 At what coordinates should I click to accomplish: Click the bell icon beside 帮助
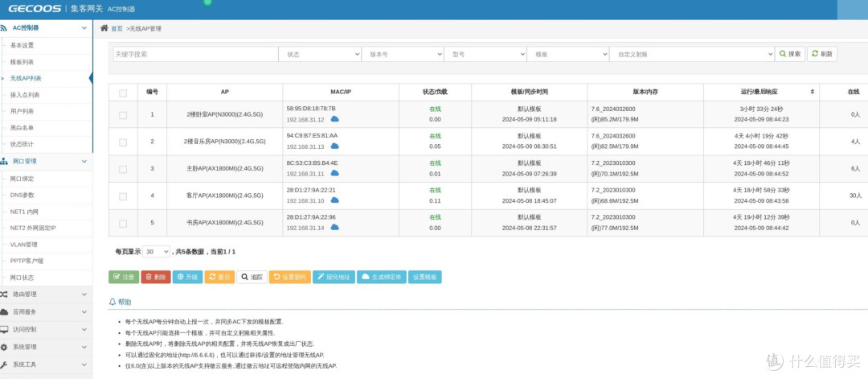coord(113,302)
